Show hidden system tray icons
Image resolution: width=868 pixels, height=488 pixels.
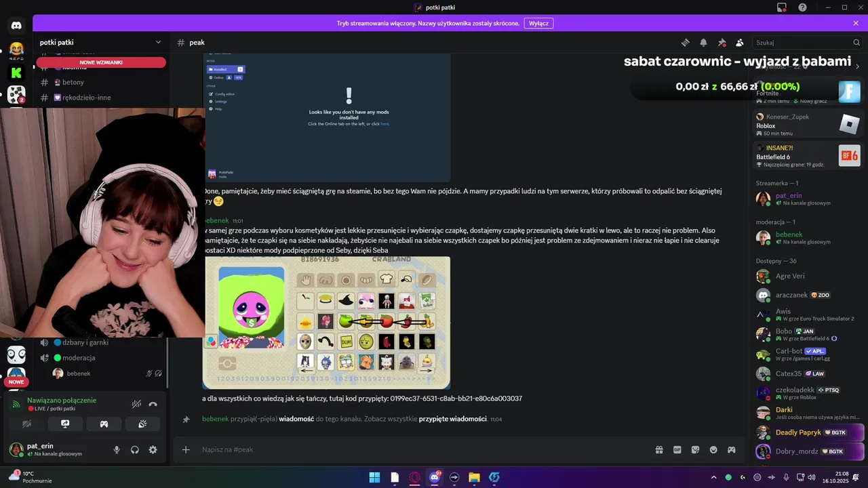[714, 477]
